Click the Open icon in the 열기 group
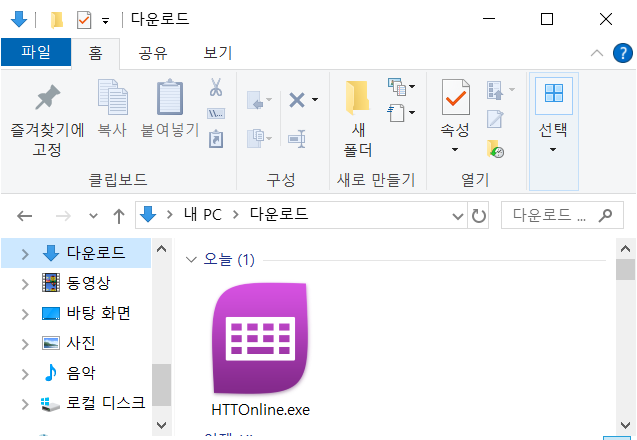The image size is (637, 440). click(495, 90)
